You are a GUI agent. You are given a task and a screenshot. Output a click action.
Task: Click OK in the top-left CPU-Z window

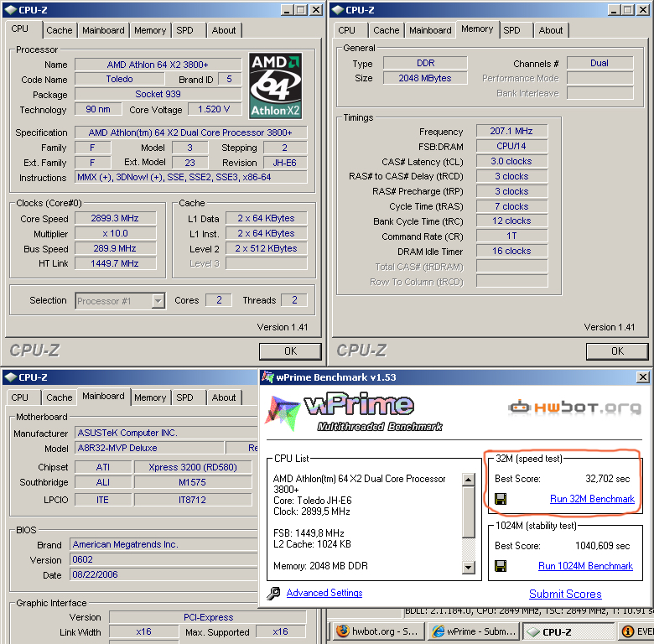point(290,351)
